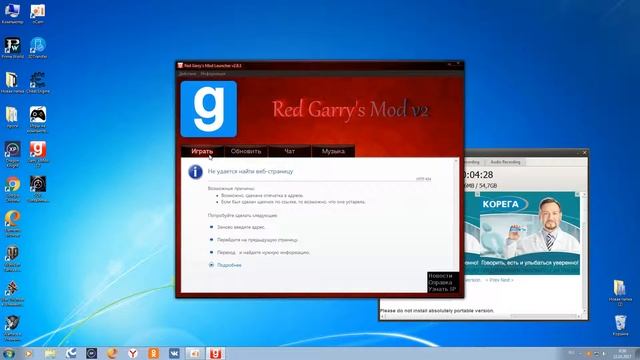Click the Windows Start button

pyautogui.click(x=9, y=353)
